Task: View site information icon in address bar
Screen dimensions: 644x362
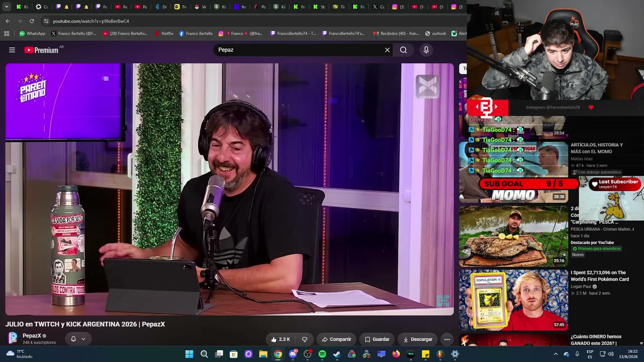Action: click(x=46, y=21)
